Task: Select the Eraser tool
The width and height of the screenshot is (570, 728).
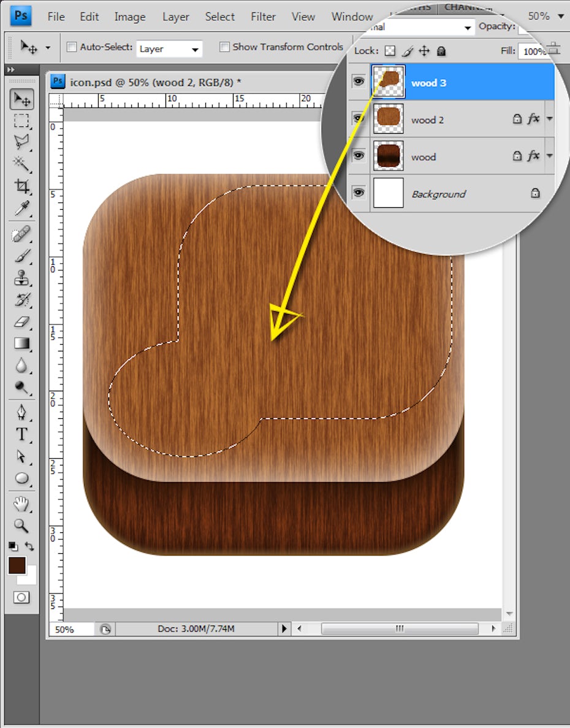Action: coord(22,321)
